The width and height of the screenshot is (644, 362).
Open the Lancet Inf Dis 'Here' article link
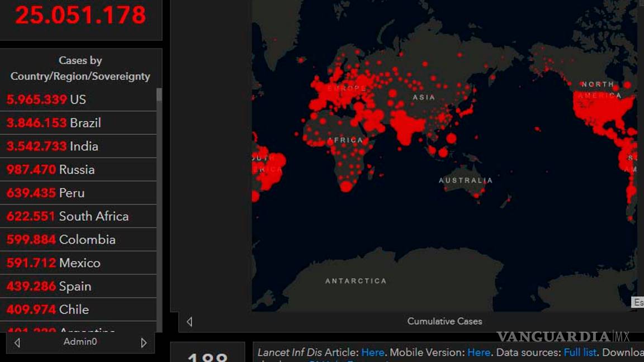point(374,353)
